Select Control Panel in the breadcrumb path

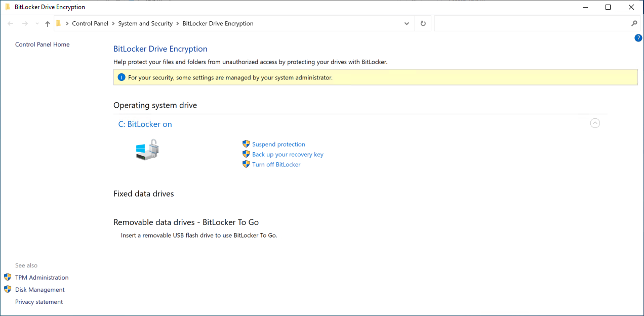click(90, 23)
